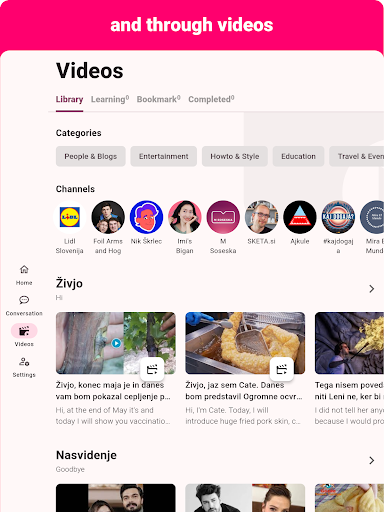
Task: Filter by Education category
Action: (298, 156)
